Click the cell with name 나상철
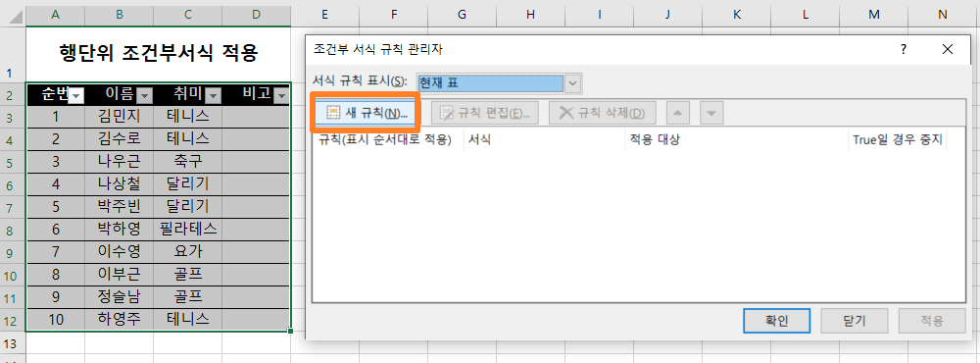Viewport: 980px width, 363px height. click(119, 183)
